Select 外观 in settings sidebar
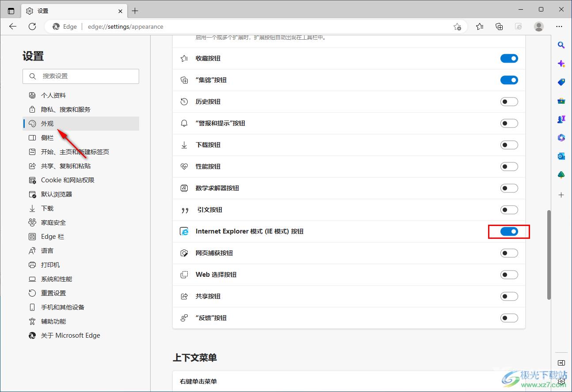Image resolution: width=572 pixels, height=392 pixels. pos(81,124)
